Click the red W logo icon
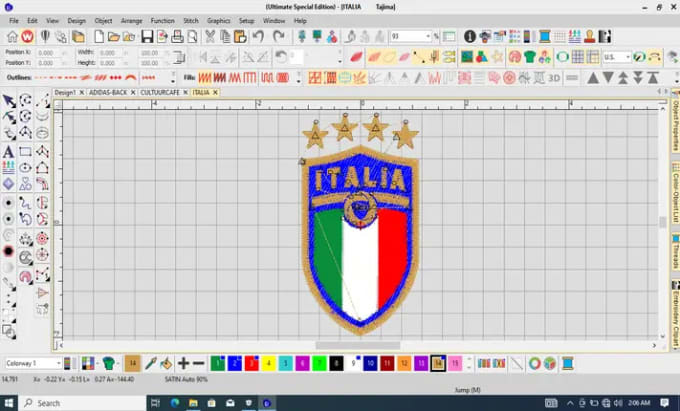The width and height of the screenshot is (680, 411). [27, 36]
